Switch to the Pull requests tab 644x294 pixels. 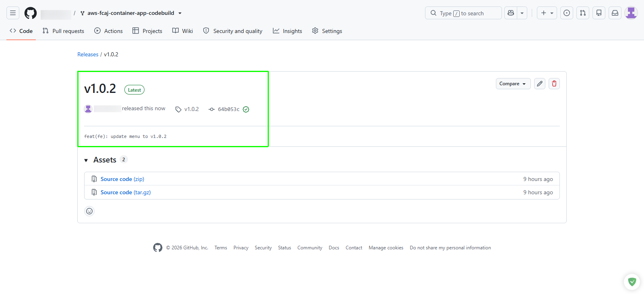(63, 31)
